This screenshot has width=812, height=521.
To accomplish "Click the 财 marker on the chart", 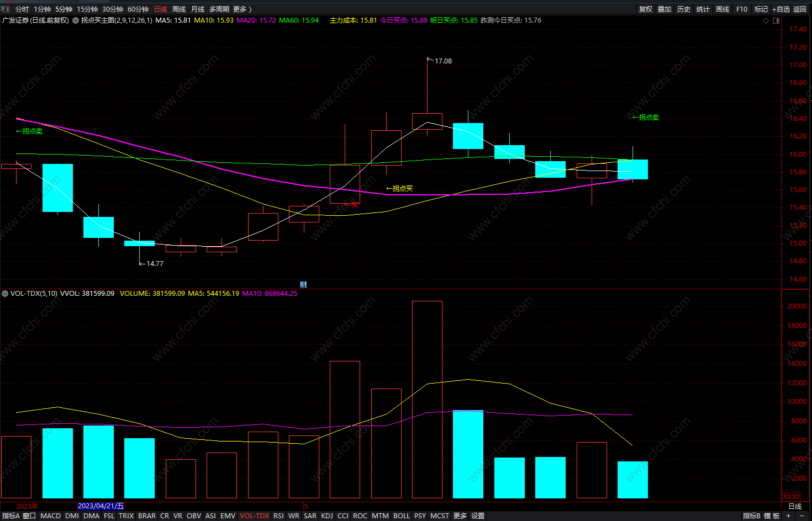I will (303, 285).
